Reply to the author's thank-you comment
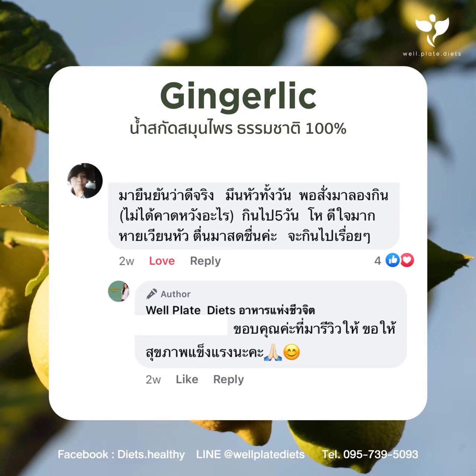Viewport: 476px width, 476px height. point(228,380)
